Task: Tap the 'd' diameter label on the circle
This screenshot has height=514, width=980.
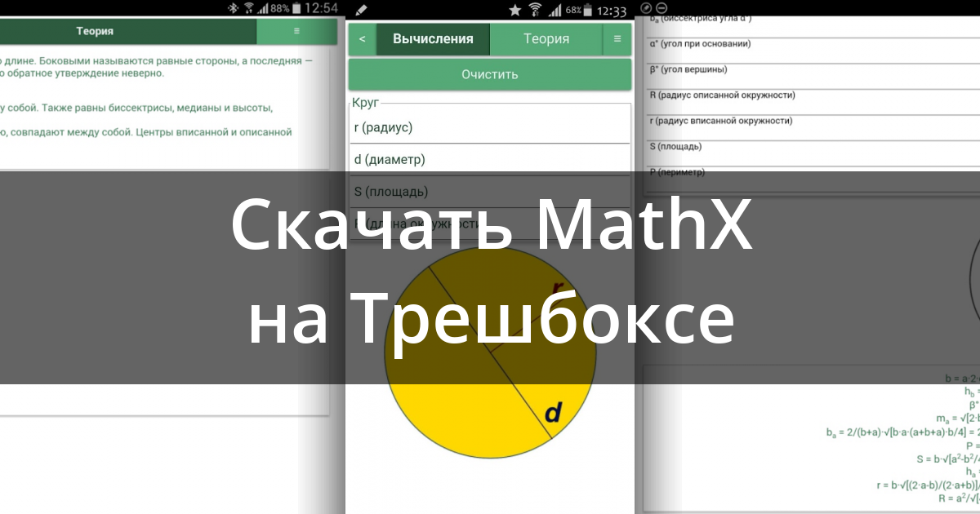Action: coord(553,414)
